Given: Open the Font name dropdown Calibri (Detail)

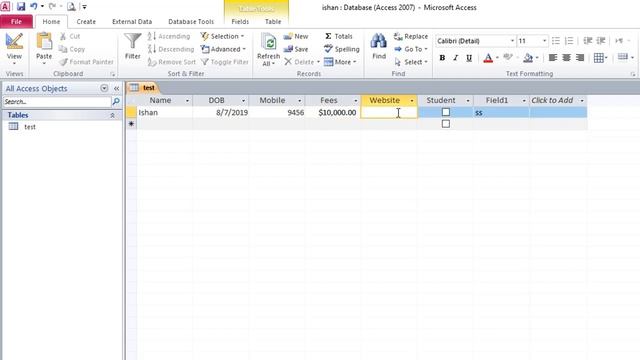Looking at the screenshot, I should pyautogui.click(x=512, y=41).
